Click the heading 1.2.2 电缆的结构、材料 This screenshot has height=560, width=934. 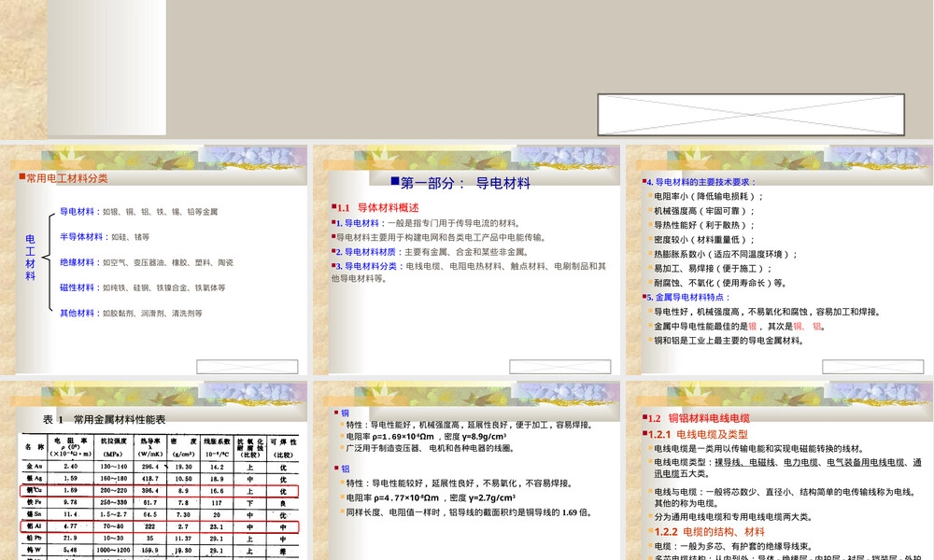coord(706,532)
